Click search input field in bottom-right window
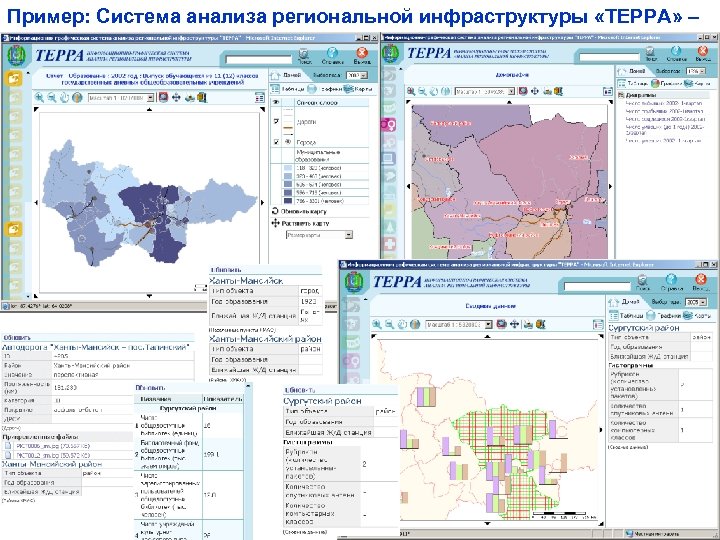Screen dimensions: 720x540 (597, 287)
